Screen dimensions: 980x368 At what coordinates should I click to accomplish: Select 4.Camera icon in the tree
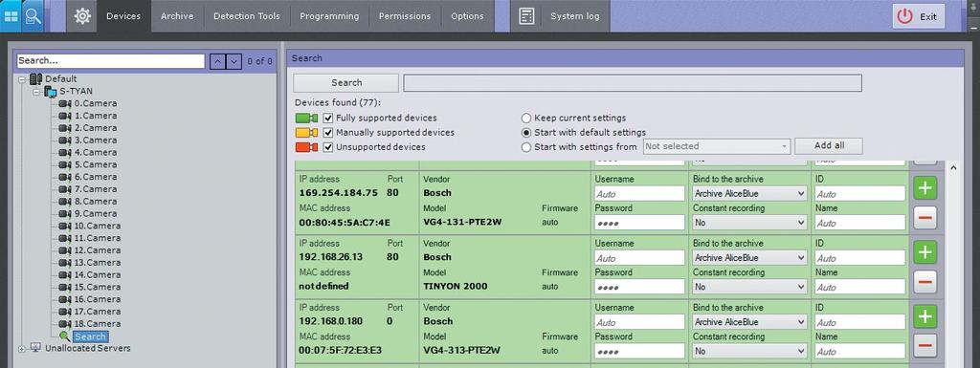pos(65,152)
